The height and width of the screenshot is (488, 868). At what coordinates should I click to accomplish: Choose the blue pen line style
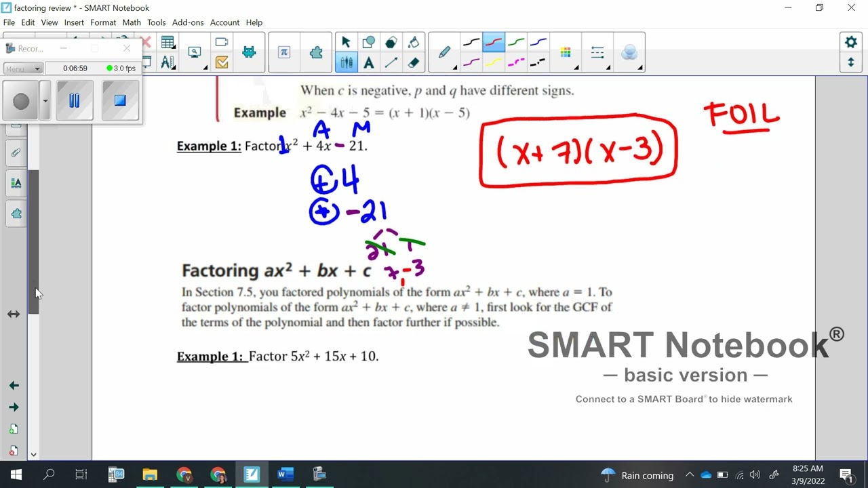tap(538, 42)
